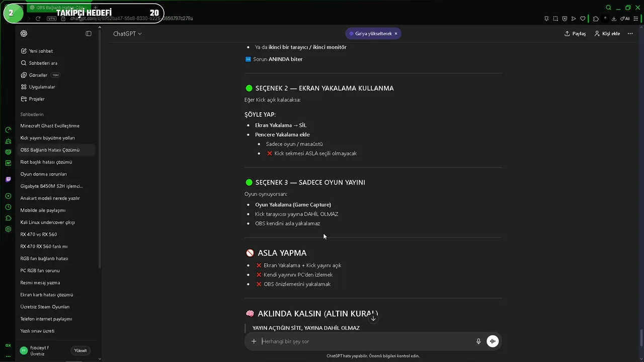Screen dimensions: 644x362
Task: Click the Sohbetlerin section header
Action: click(32, 114)
